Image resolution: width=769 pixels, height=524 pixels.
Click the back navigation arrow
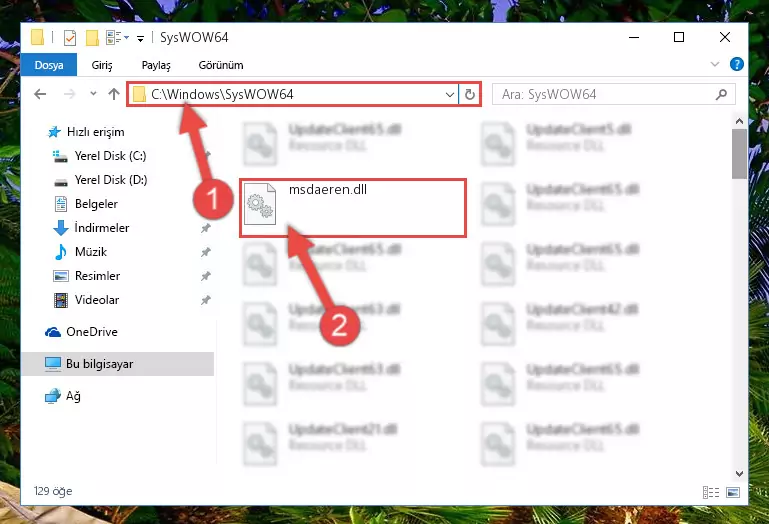pos(40,94)
